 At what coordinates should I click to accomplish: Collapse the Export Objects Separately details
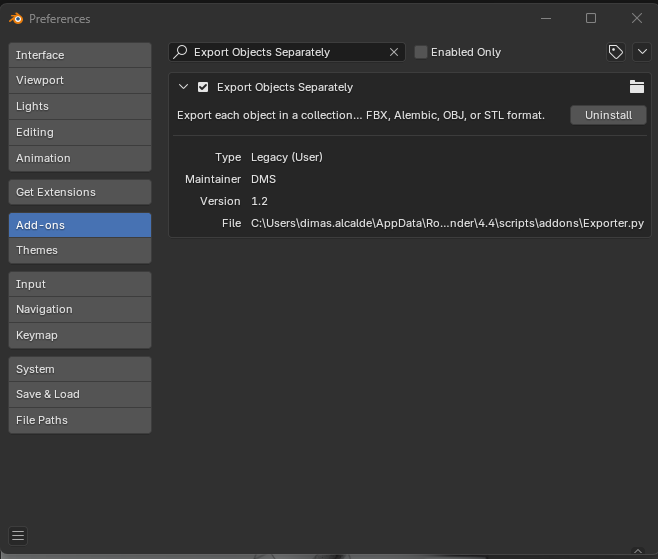tap(183, 87)
